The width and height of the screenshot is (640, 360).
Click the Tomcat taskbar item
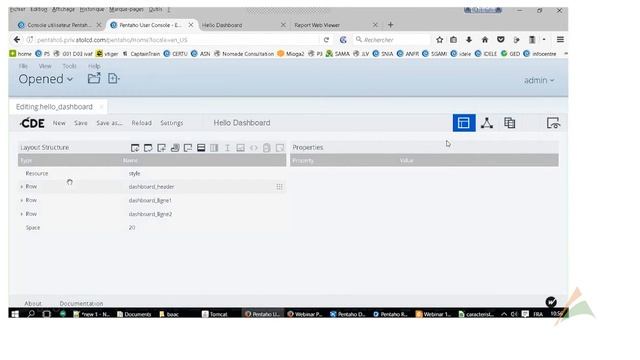pyautogui.click(x=215, y=314)
